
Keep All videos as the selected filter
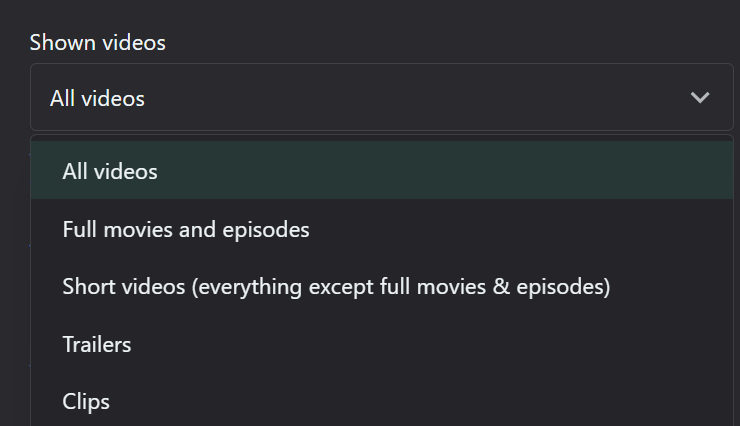[x=382, y=170]
